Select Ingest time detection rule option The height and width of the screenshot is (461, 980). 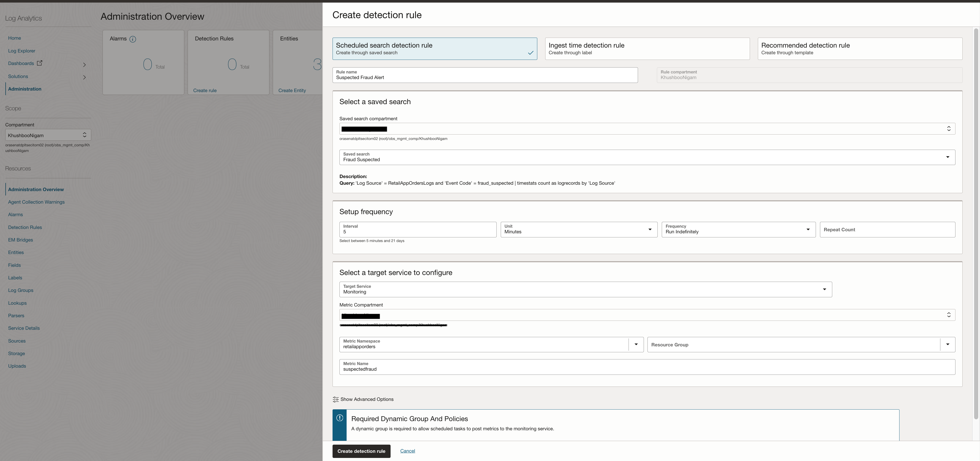pyautogui.click(x=647, y=49)
